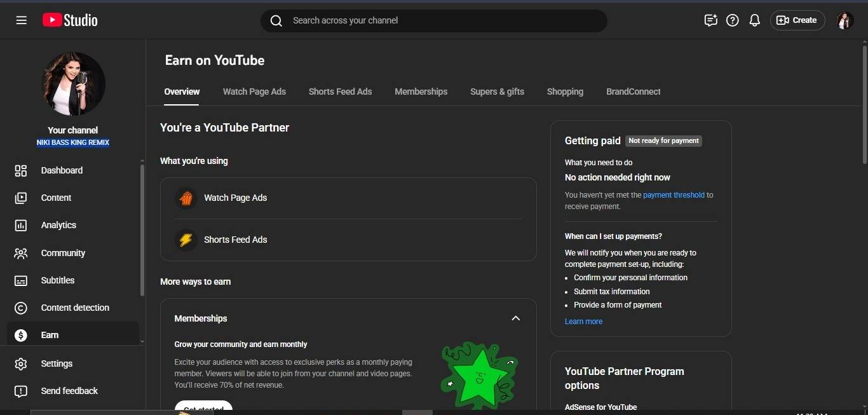
Task: Go to Analytics in the sidebar
Action: (x=58, y=225)
